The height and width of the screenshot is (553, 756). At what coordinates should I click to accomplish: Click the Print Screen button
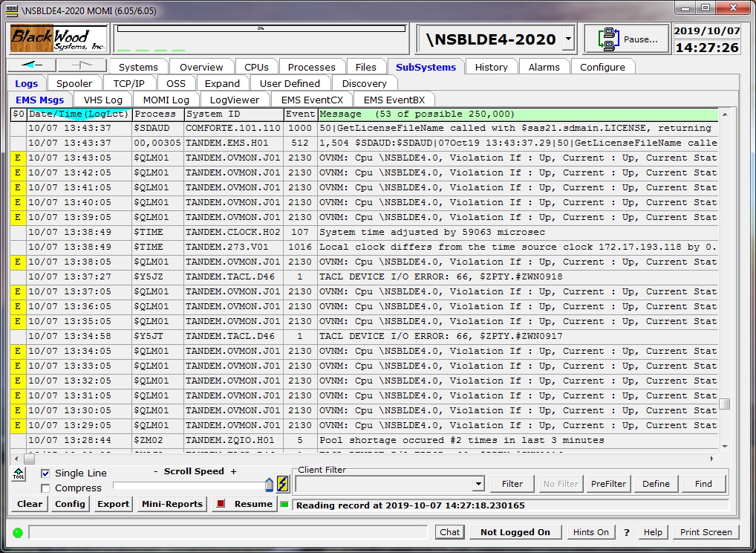coord(706,532)
